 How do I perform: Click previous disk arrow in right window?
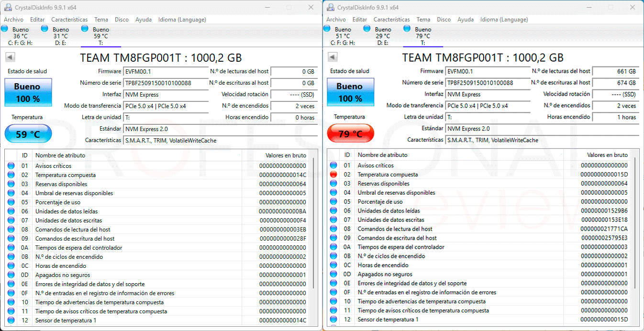(332, 57)
